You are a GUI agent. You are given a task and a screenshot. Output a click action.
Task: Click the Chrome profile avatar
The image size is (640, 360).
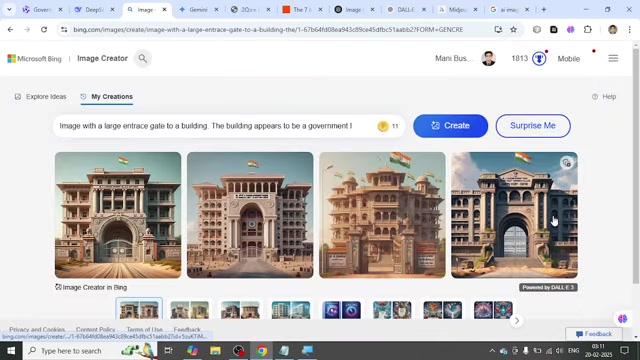pos(613,29)
